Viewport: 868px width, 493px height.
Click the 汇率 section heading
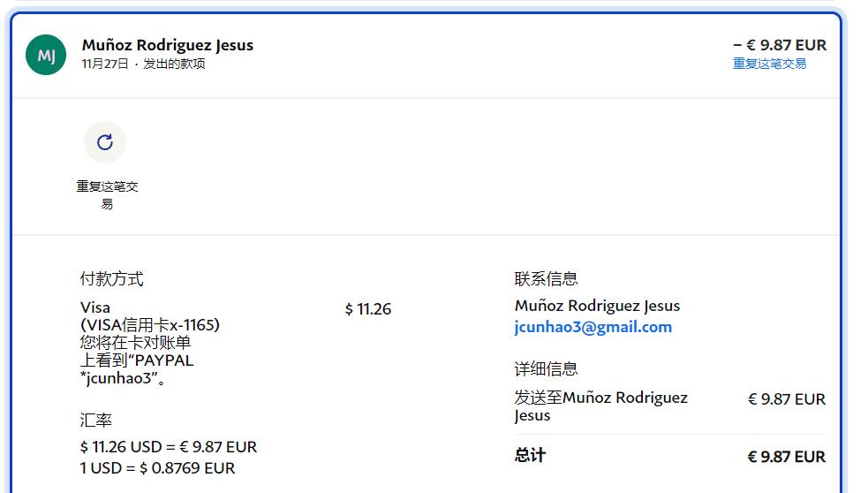(x=96, y=420)
